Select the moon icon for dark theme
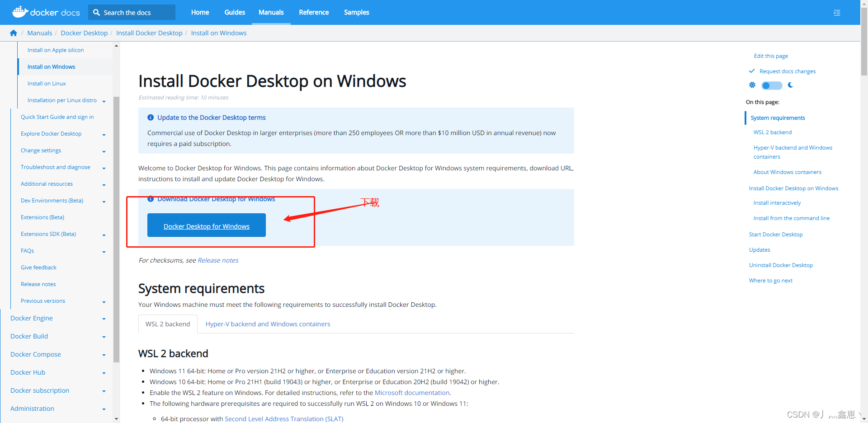The image size is (868, 423). (x=790, y=85)
